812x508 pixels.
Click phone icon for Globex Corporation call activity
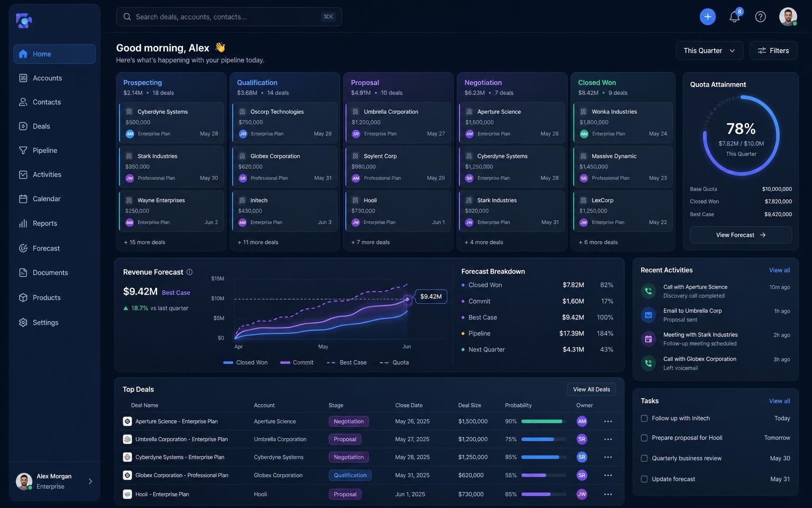click(x=648, y=363)
